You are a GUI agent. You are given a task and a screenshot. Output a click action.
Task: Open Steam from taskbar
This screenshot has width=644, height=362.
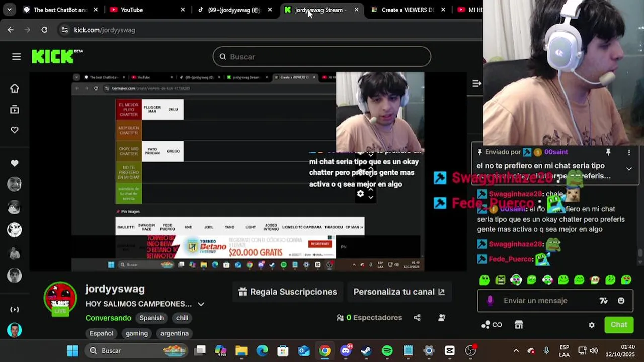click(366, 350)
